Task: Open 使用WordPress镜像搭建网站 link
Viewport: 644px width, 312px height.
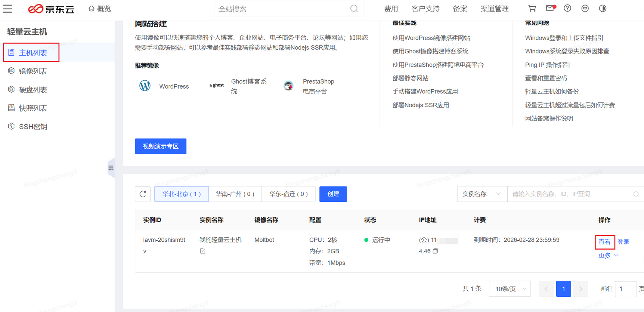Action: click(431, 38)
